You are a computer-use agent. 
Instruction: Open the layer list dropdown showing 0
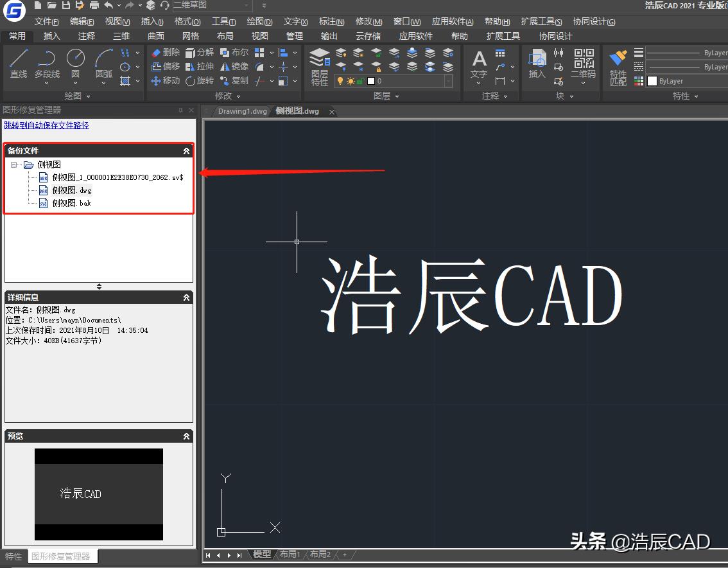(x=449, y=82)
